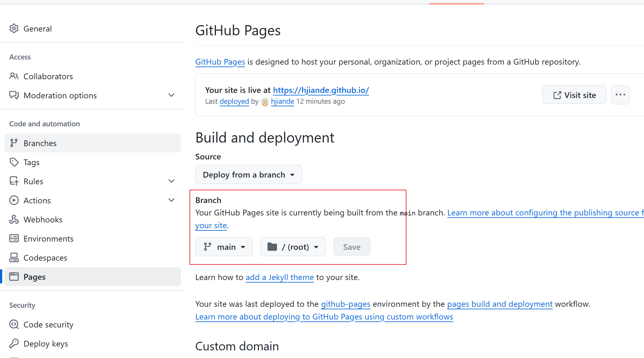644x358 pixels.
Task: Click the General gear icon
Action: pyautogui.click(x=14, y=29)
